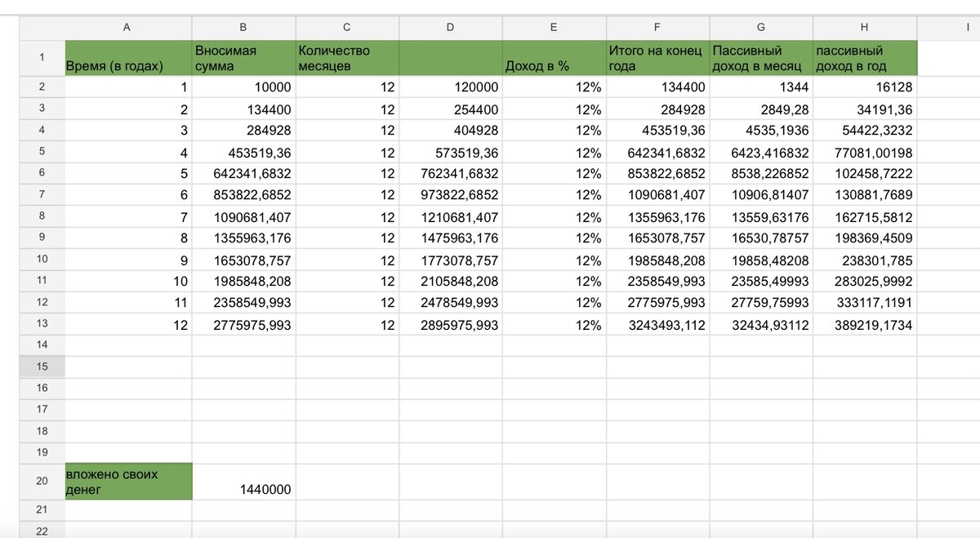Select cell with value 1210681,407
The image size is (980, 538).
pyautogui.click(x=450, y=217)
